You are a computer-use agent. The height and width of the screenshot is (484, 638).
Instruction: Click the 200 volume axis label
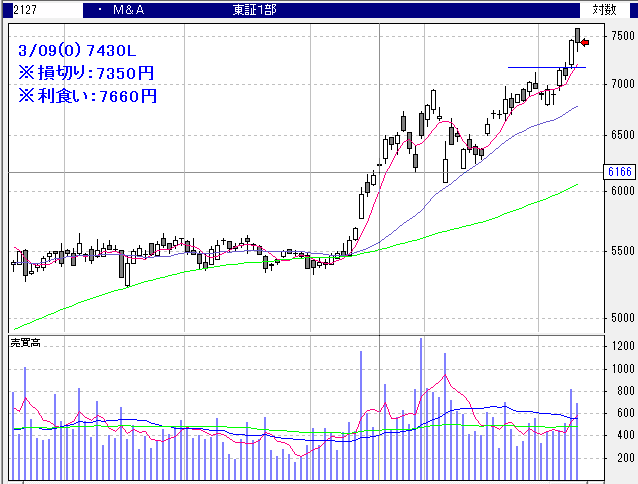[623, 458]
